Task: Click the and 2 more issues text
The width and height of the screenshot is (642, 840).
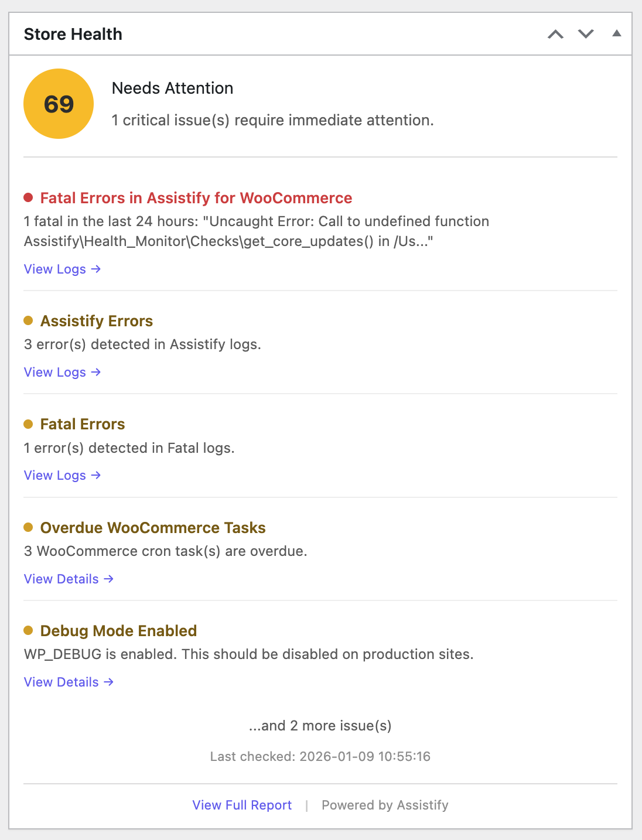Action: [320, 725]
